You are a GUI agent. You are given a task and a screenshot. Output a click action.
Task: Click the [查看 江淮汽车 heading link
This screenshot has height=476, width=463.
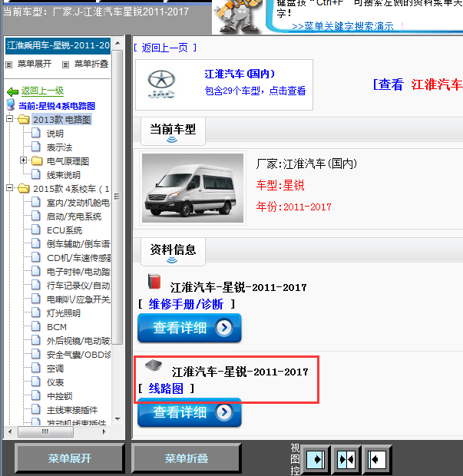pyautogui.click(x=418, y=84)
